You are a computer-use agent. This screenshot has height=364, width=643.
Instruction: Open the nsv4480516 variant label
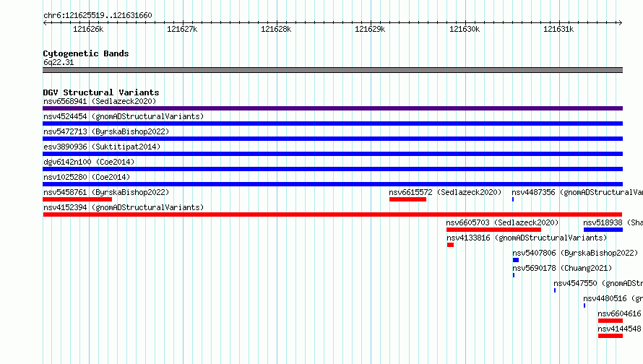pyautogui.click(x=613, y=298)
